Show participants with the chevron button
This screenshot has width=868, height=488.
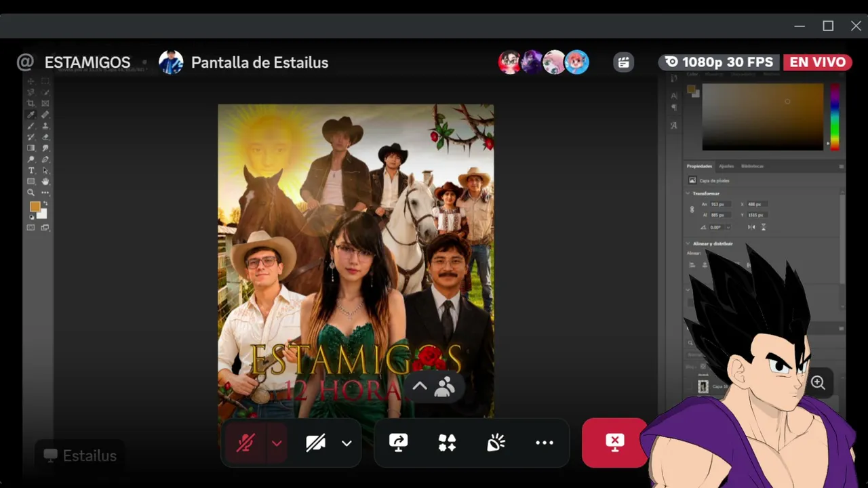coord(420,386)
